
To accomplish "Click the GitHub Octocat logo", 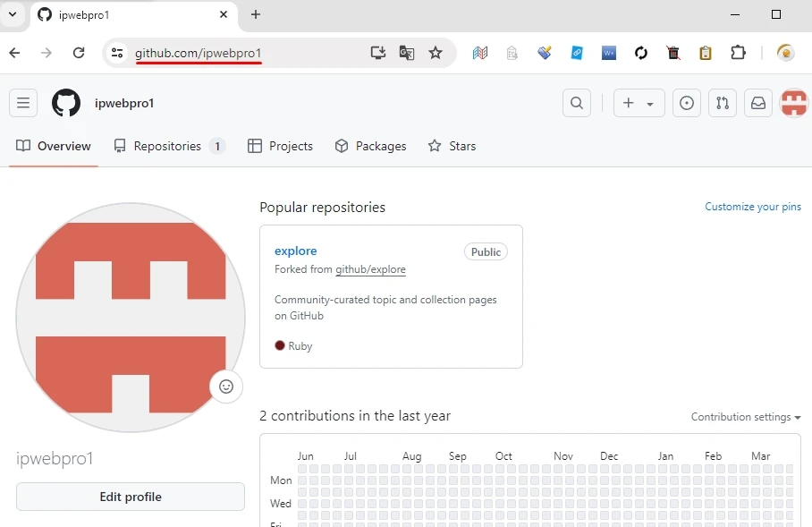I will pos(66,103).
